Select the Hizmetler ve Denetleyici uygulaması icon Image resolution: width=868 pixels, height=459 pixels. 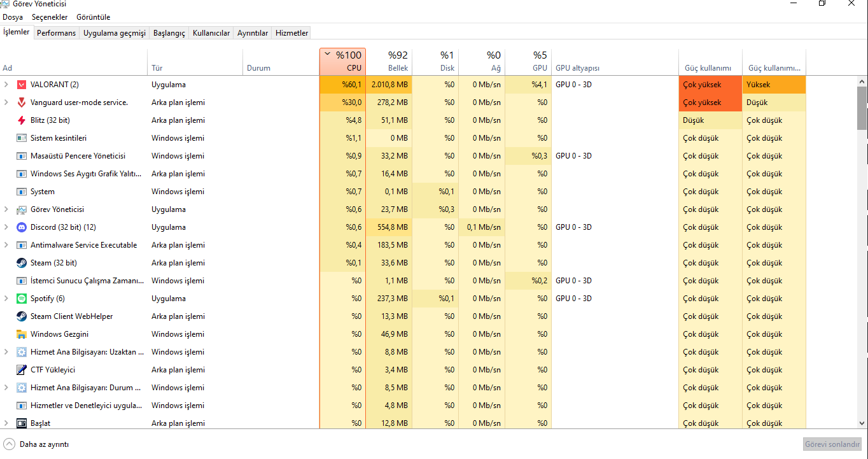pos(22,406)
